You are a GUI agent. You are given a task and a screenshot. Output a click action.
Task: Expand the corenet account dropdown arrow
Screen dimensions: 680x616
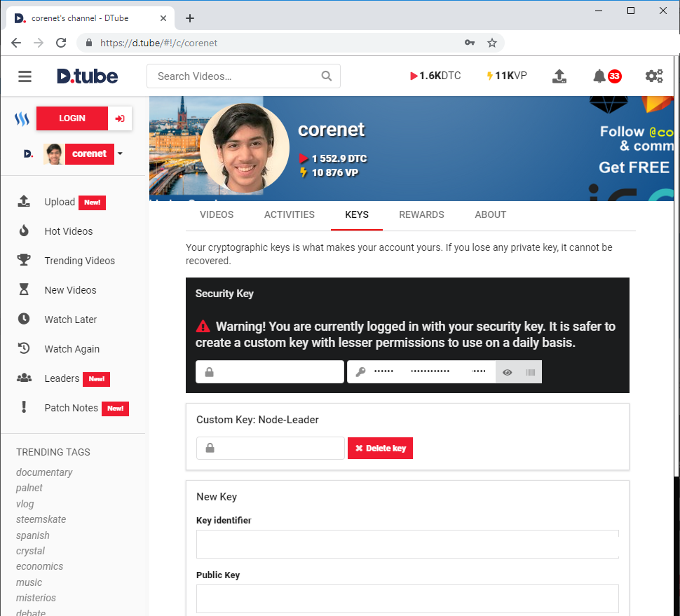tap(120, 153)
